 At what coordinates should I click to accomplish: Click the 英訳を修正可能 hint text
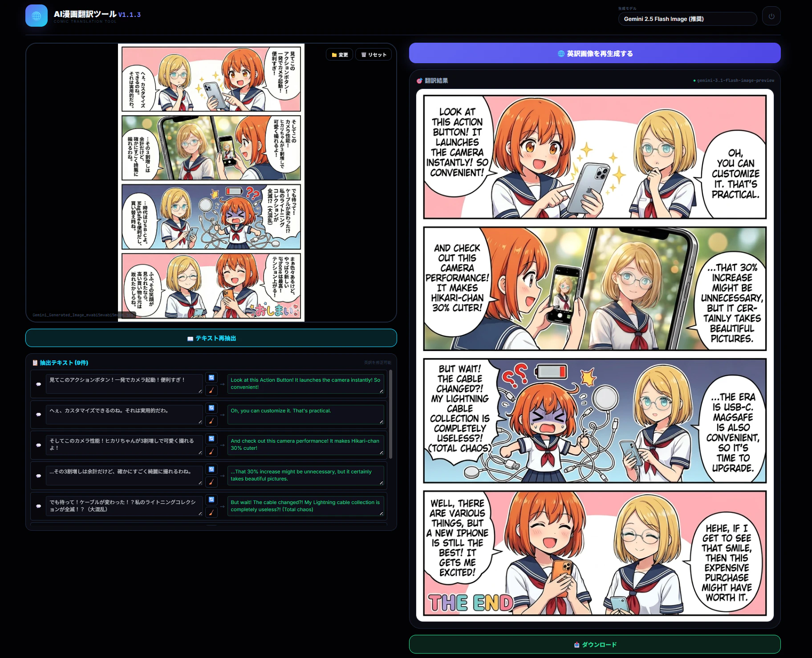[x=378, y=363]
